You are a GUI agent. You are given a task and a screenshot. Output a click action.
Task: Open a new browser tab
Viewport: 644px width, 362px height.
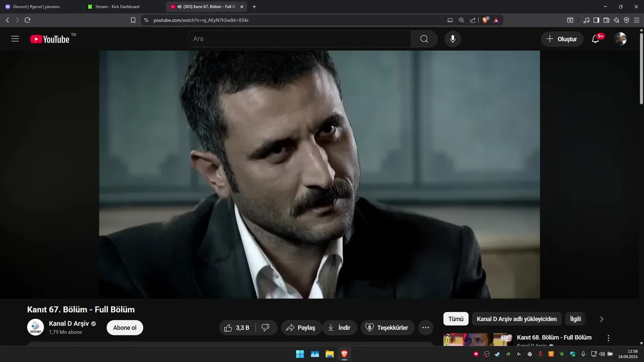click(x=254, y=7)
